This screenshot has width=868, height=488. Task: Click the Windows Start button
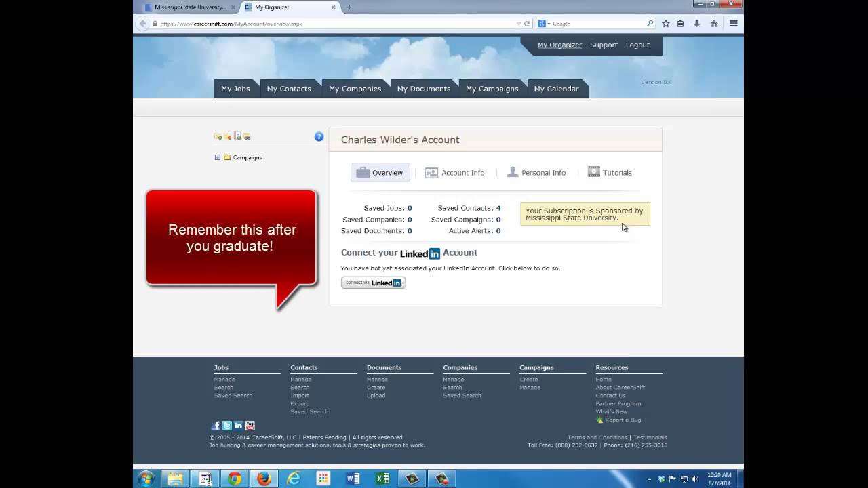tap(146, 479)
